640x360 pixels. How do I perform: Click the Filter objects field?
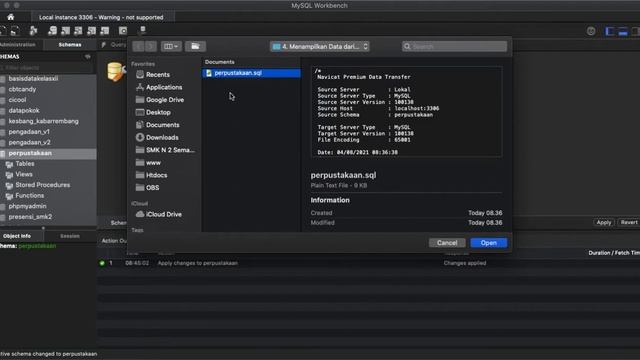click(47, 67)
